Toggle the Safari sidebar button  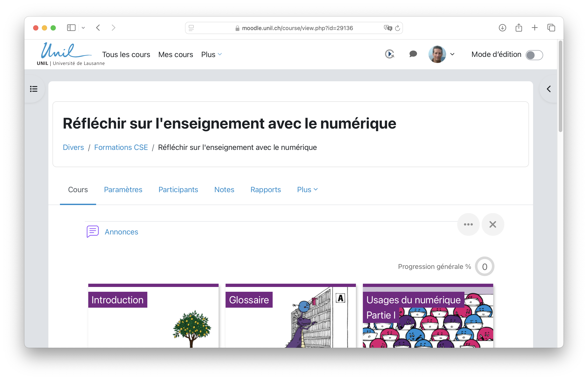(x=71, y=28)
